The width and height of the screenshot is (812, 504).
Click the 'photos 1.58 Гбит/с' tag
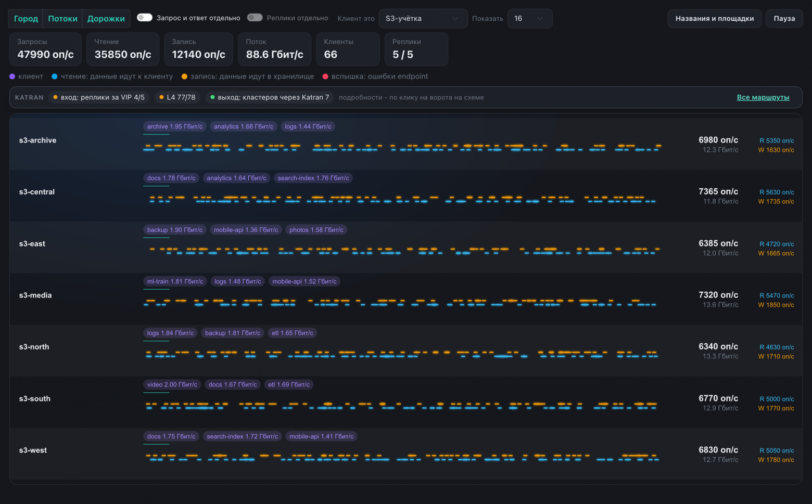(x=316, y=230)
